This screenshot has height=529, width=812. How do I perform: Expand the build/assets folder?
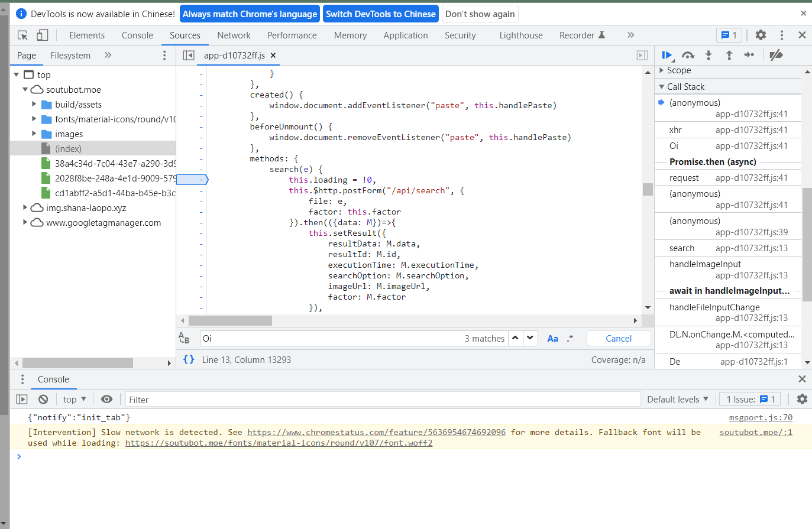point(34,105)
